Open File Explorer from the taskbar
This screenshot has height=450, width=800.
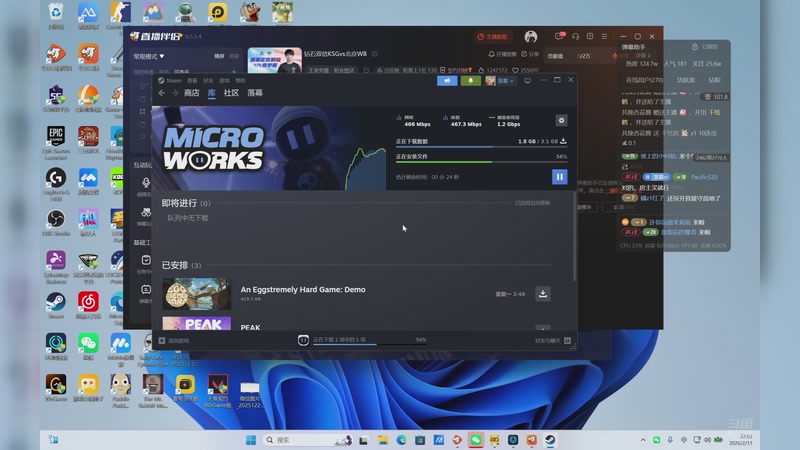[x=383, y=440]
